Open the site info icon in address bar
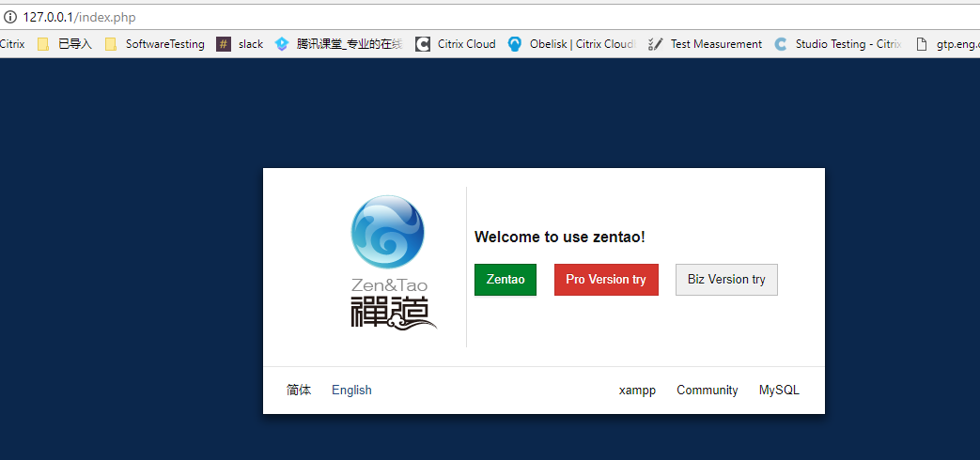 (x=10, y=17)
